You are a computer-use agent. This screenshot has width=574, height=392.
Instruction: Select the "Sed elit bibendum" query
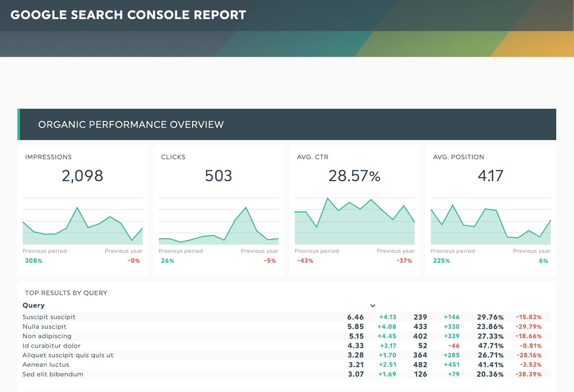tap(53, 374)
